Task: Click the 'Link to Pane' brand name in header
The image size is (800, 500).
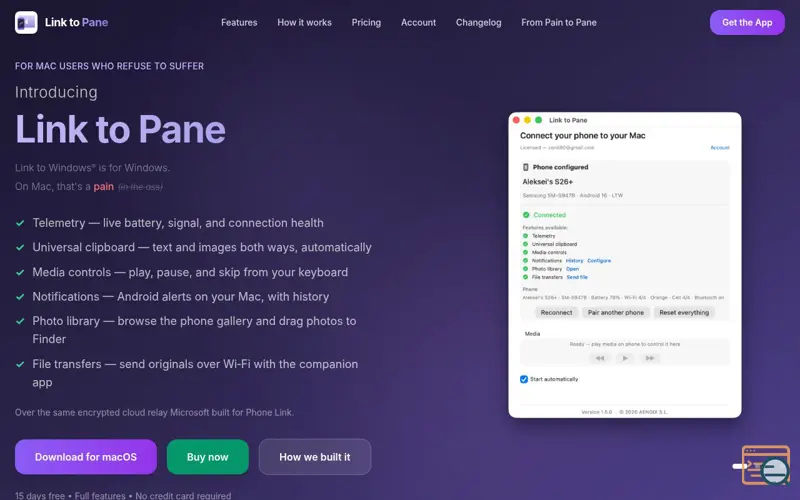Action: pyautogui.click(x=77, y=22)
